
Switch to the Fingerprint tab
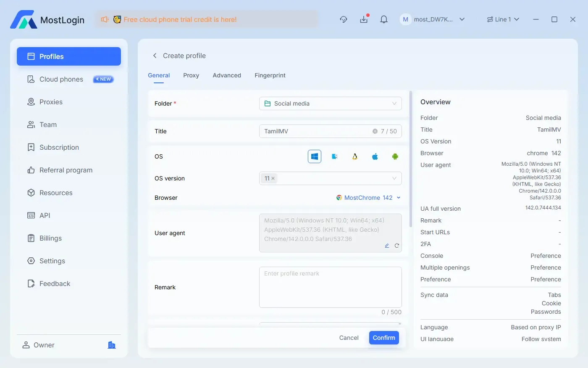pos(270,75)
